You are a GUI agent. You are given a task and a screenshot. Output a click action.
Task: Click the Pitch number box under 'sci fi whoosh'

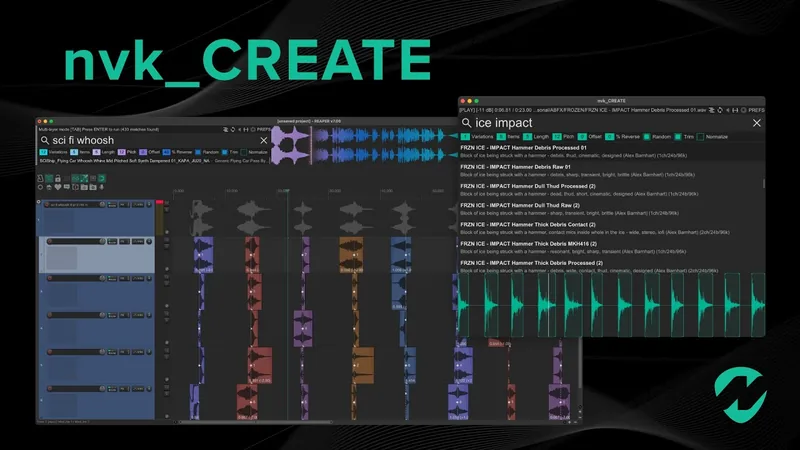click(x=121, y=152)
